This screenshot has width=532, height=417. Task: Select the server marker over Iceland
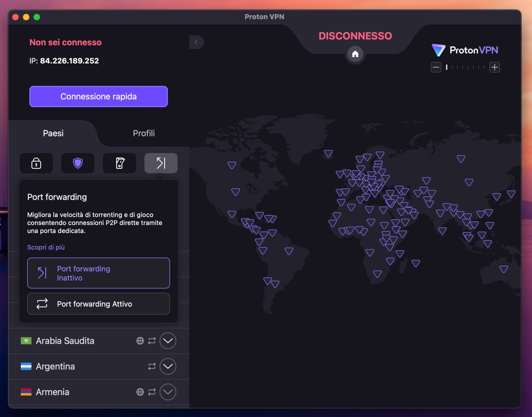pyautogui.click(x=328, y=153)
